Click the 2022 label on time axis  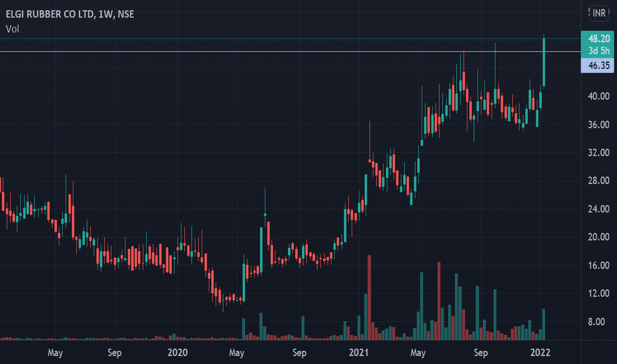(x=540, y=353)
